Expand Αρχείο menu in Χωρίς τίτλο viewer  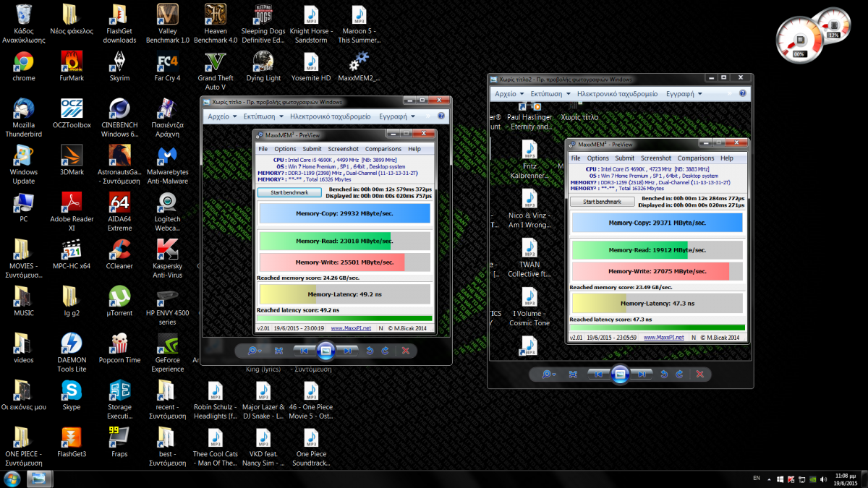[222, 116]
